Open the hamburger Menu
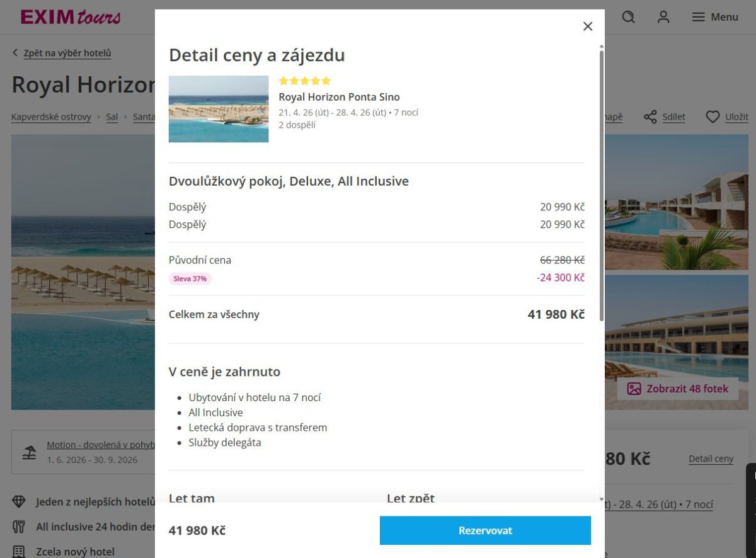Screen dimensions: 756x558 (x=715, y=17)
